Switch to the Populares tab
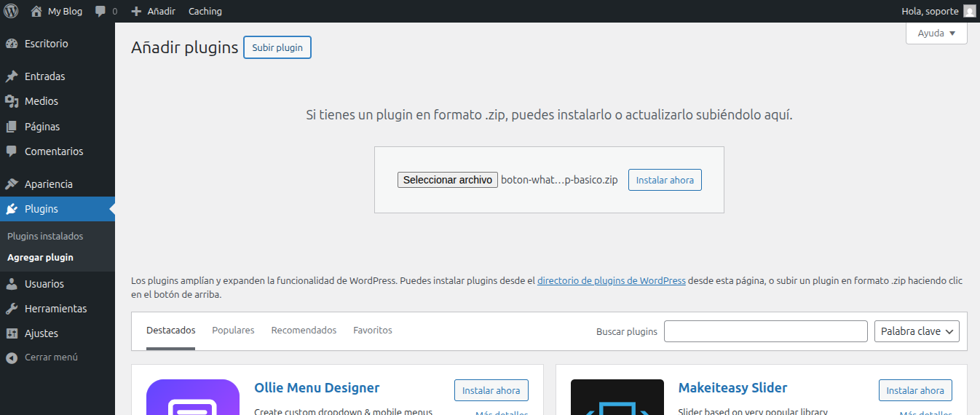This screenshot has height=415, width=980. (x=233, y=331)
